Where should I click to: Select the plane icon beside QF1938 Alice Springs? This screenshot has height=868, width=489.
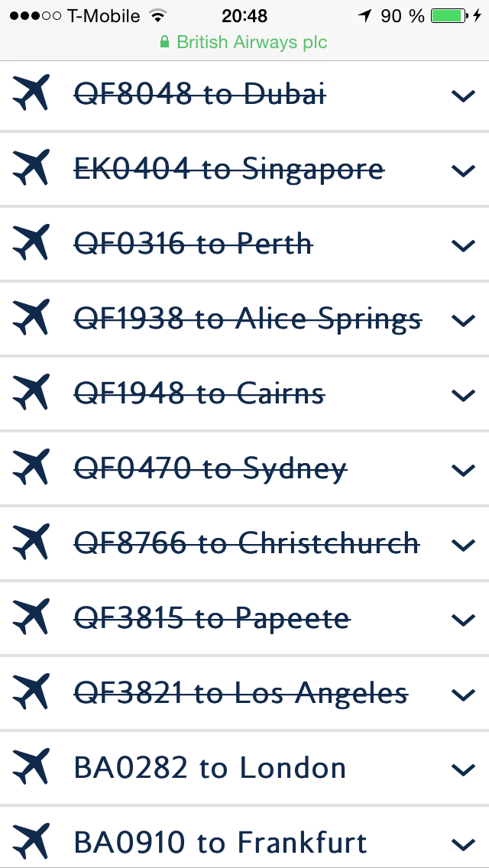(x=31, y=319)
